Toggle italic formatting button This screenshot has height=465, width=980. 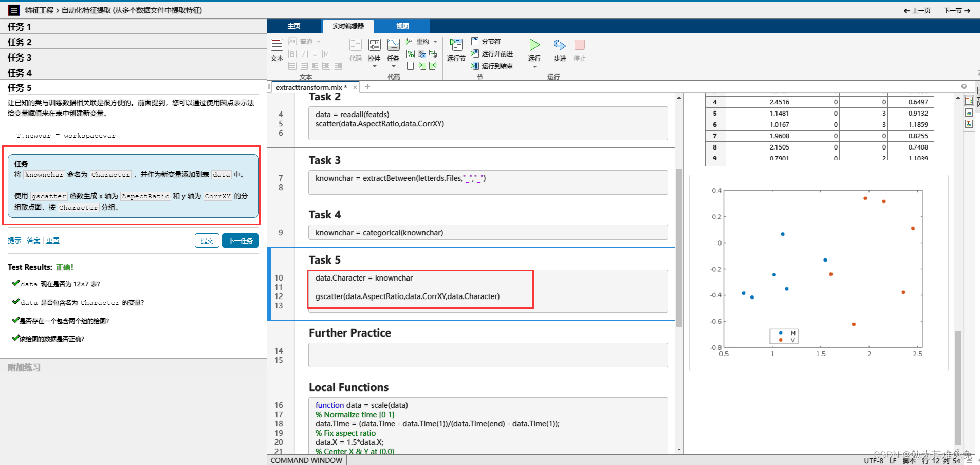(304, 54)
